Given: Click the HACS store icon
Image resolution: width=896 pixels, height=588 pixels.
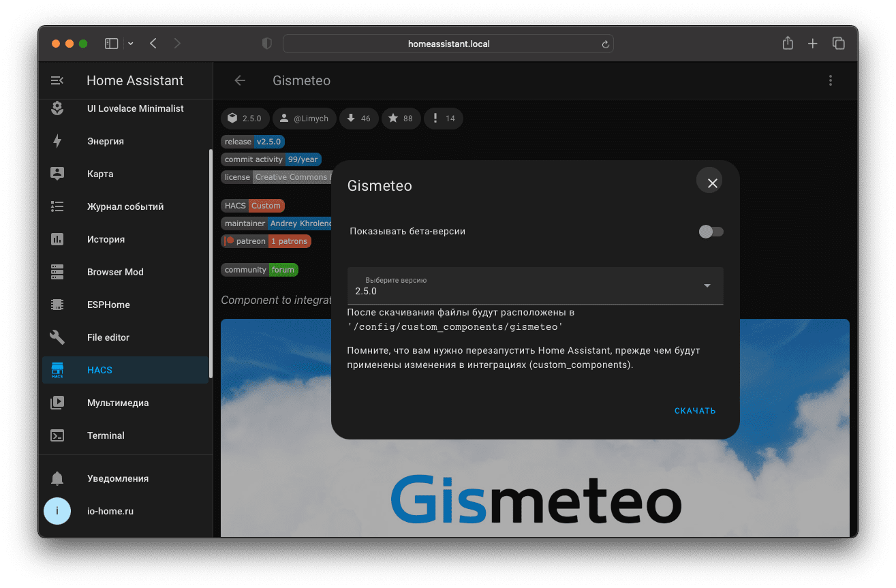Looking at the screenshot, I should coord(57,370).
